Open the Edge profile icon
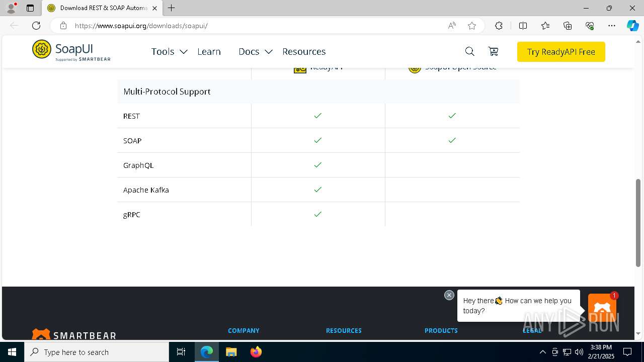The image size is (644, 362). (11, 8)
